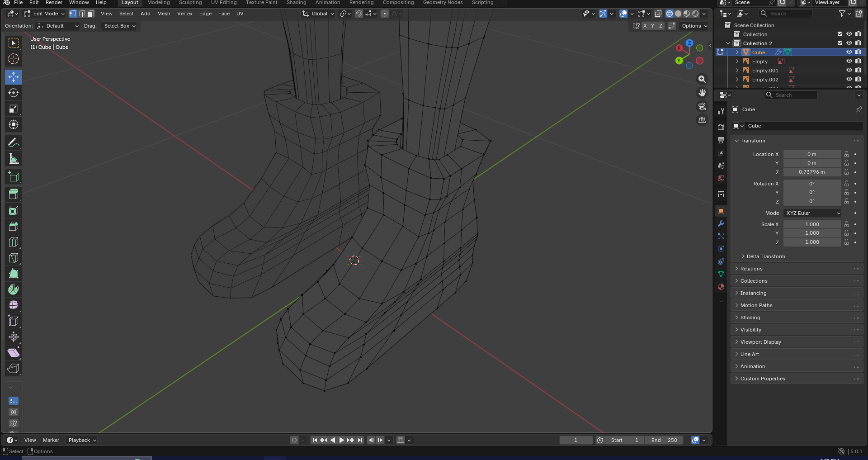Click the viewport zoom magnifier icon
This screenshot has width=868, height=460.
point(702,79)
